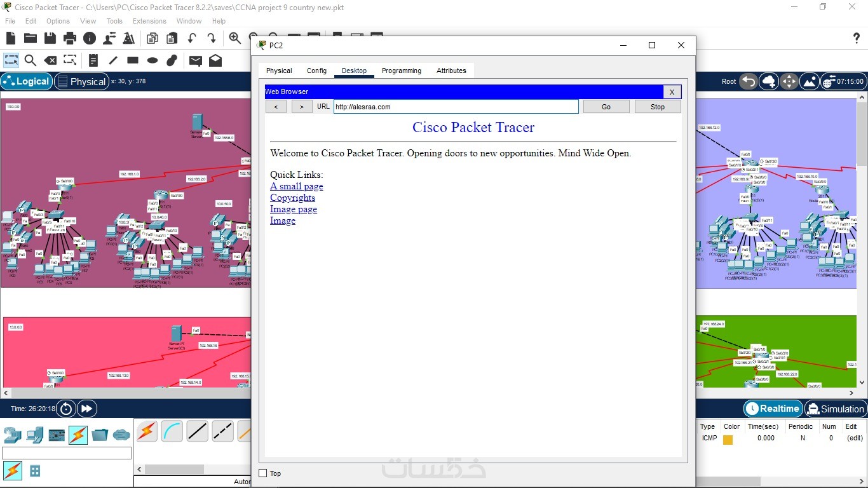Screen dimensions: 868x488
Task: Open a file with the folder icon
Action: click(31, 38)
